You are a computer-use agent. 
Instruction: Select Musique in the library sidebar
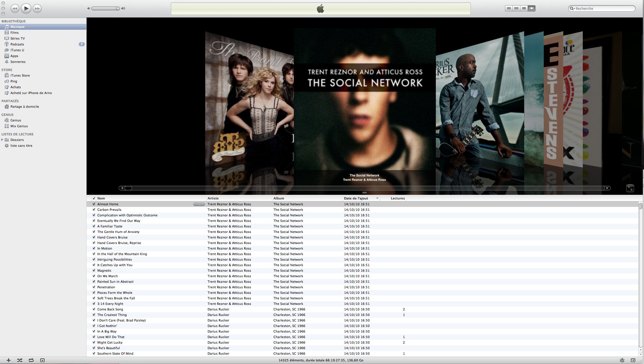click(x=43, y=27)
